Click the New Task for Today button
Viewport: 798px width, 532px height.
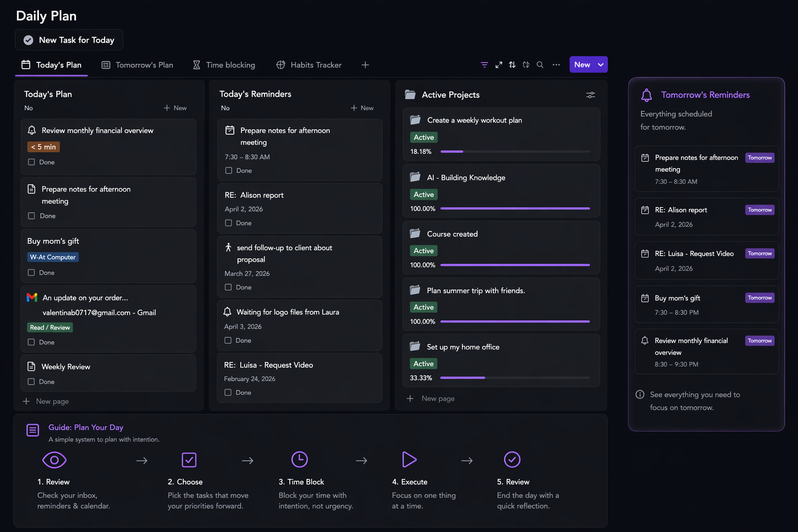[69, 40]
